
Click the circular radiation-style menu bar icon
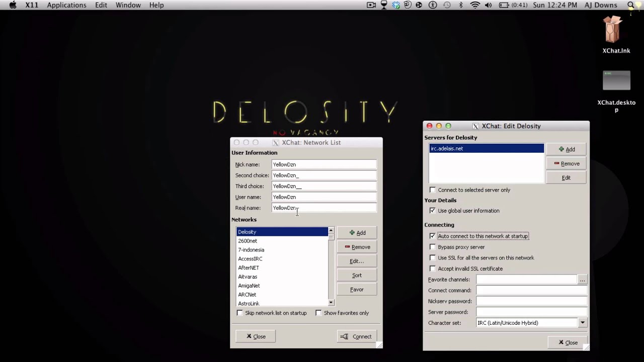[x=419, y=5]
